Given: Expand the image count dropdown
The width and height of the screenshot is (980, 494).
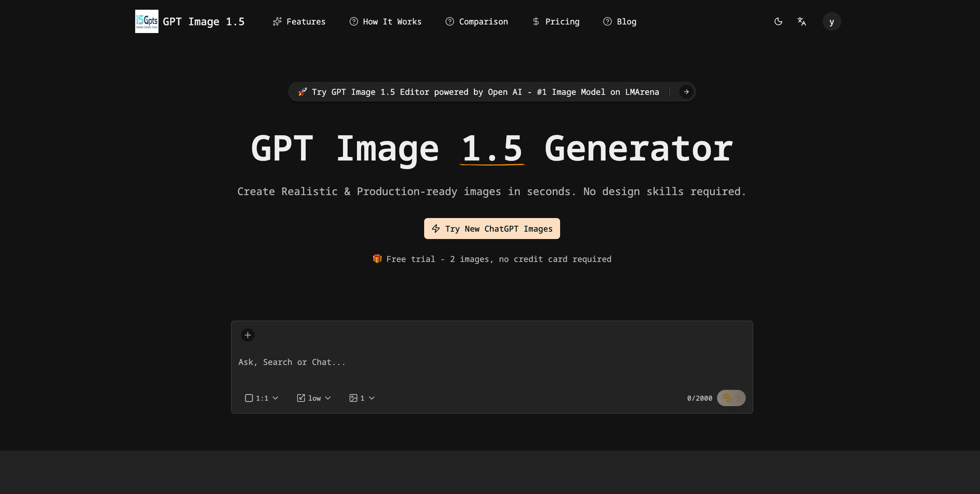Looking at the screenshot, I should coord(362,398).
